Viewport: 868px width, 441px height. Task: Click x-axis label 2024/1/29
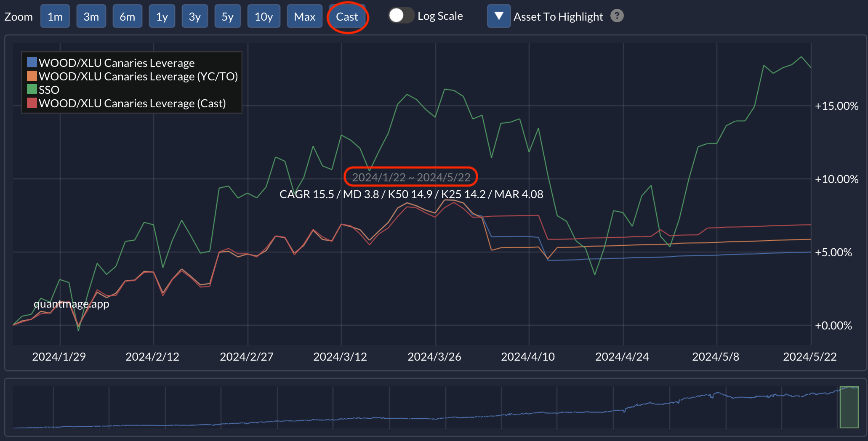[x=59, y=357]
